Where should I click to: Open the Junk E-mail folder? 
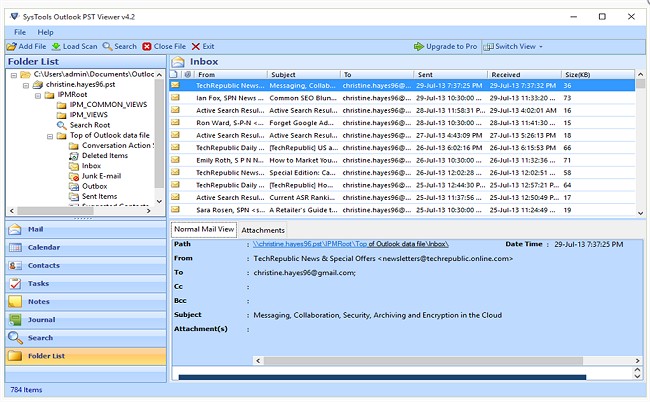pos(103,175)
